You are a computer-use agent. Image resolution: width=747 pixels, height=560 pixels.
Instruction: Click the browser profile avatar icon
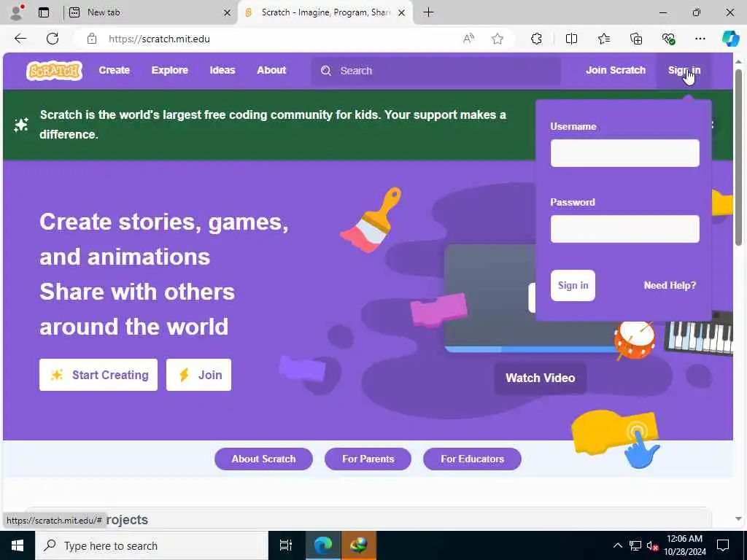click(17, 12)
